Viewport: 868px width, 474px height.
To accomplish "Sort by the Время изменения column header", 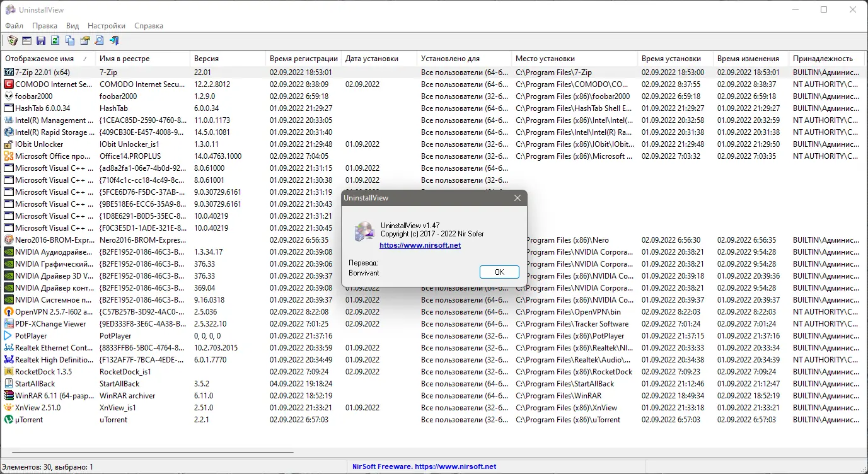I will coord(750,59).
